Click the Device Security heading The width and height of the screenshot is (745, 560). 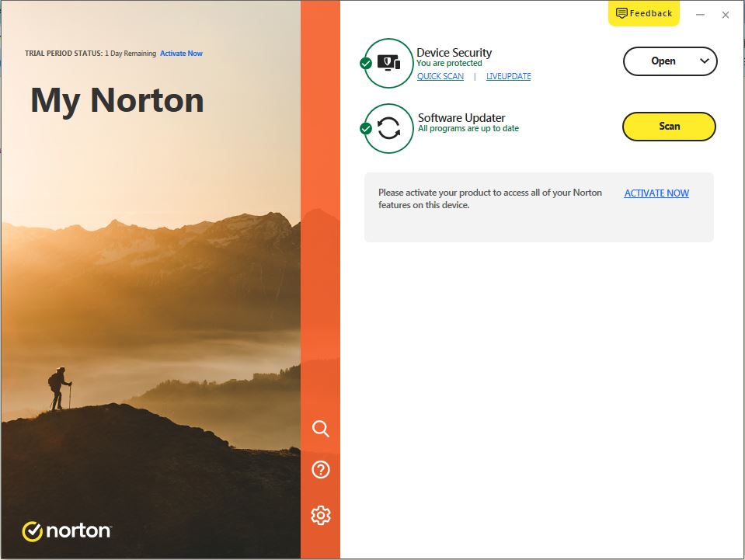coord(454,53)
